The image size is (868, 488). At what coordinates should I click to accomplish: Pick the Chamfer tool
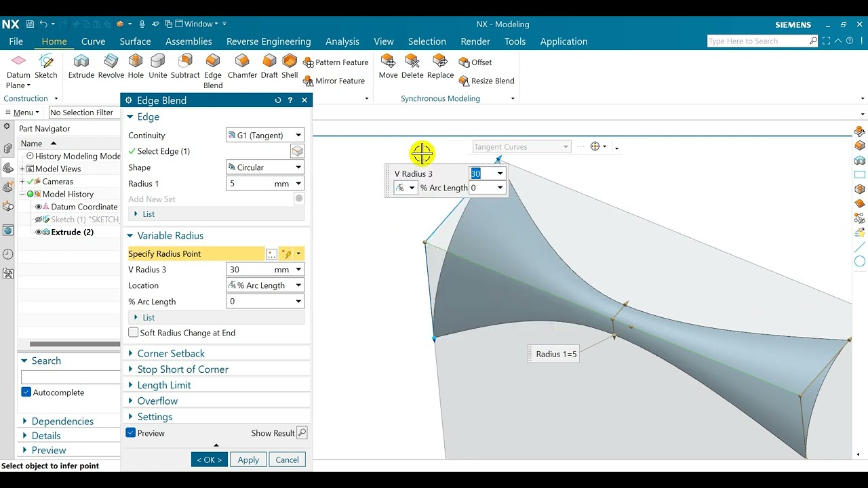point(242,66)
